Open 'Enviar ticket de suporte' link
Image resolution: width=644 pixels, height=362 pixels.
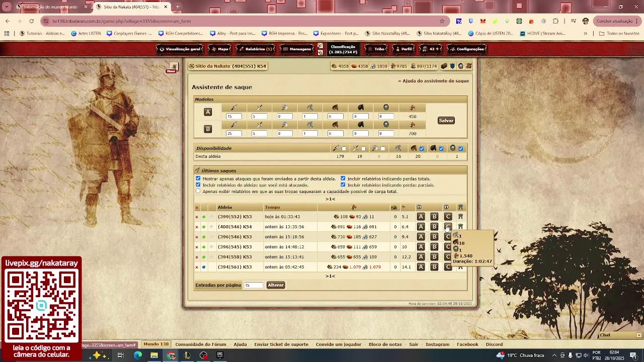[281, 344]
